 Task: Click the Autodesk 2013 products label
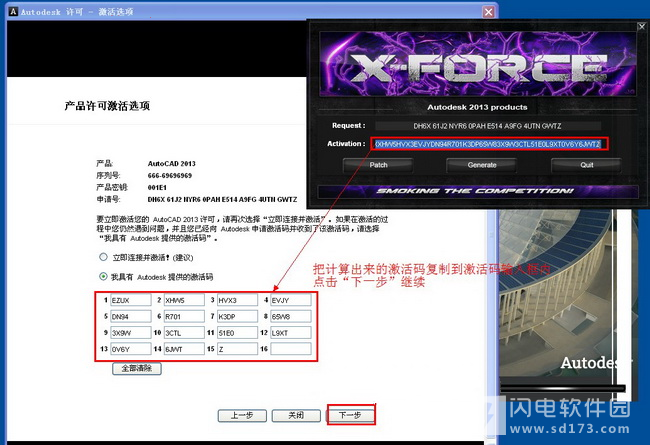coord(477,107)
